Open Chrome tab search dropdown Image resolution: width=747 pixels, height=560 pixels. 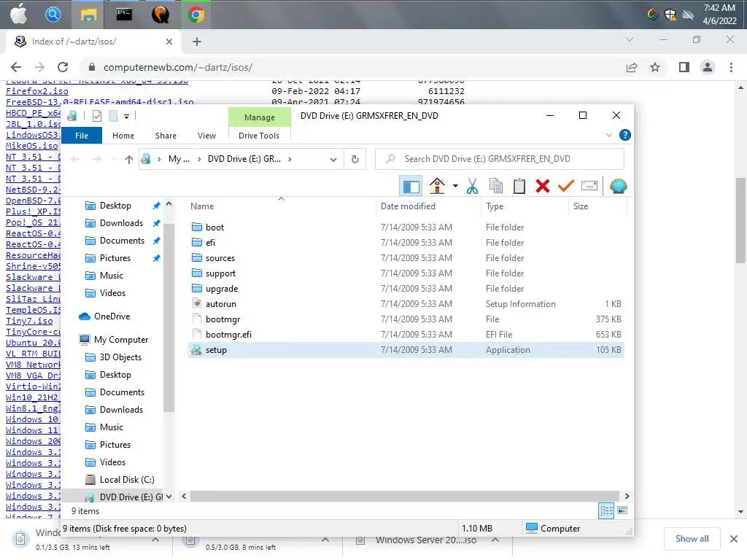630,39
